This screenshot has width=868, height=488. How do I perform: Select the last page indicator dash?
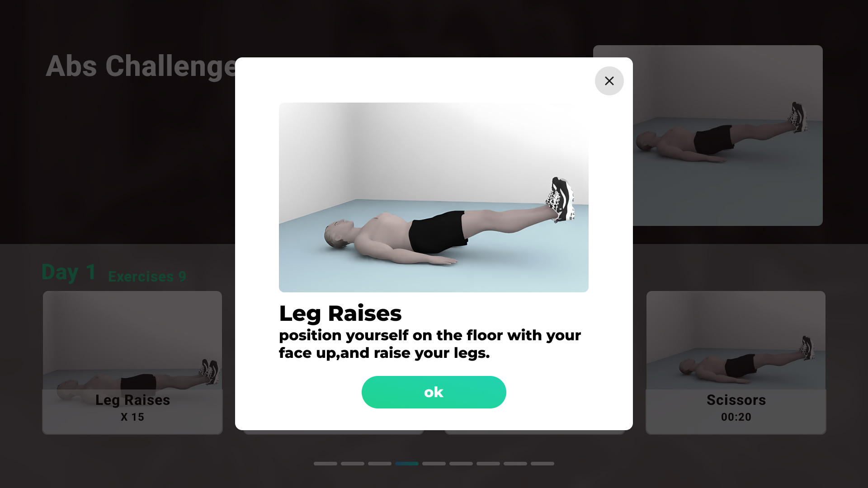[x=542, y=464]
